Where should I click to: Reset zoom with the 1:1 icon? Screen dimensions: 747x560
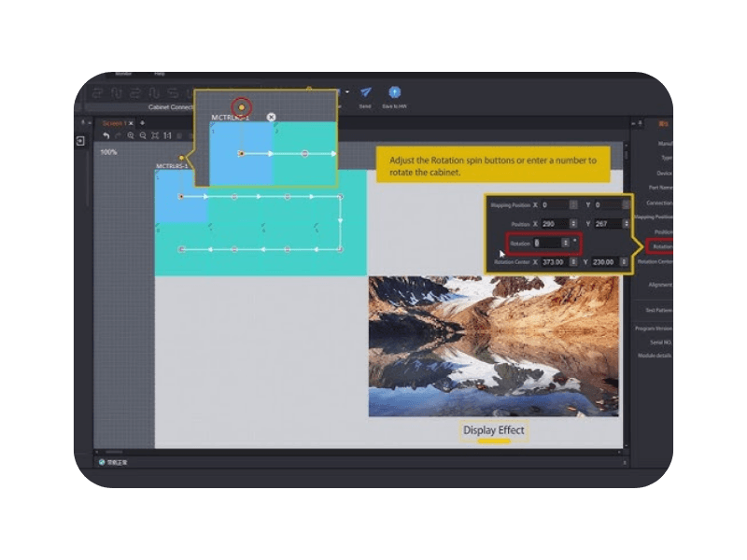coord(168,136)
